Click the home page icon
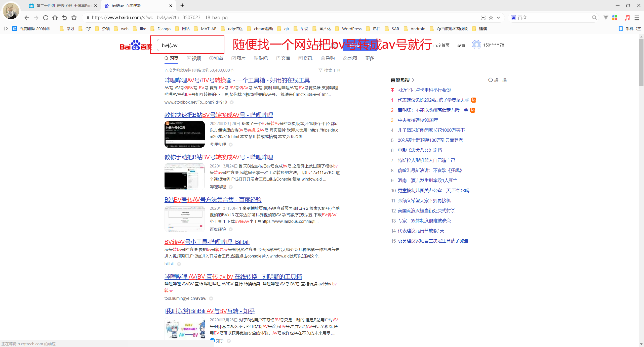The height and width of the screenshot is (347, 644). pyautogui.click(x=55, y=18)
